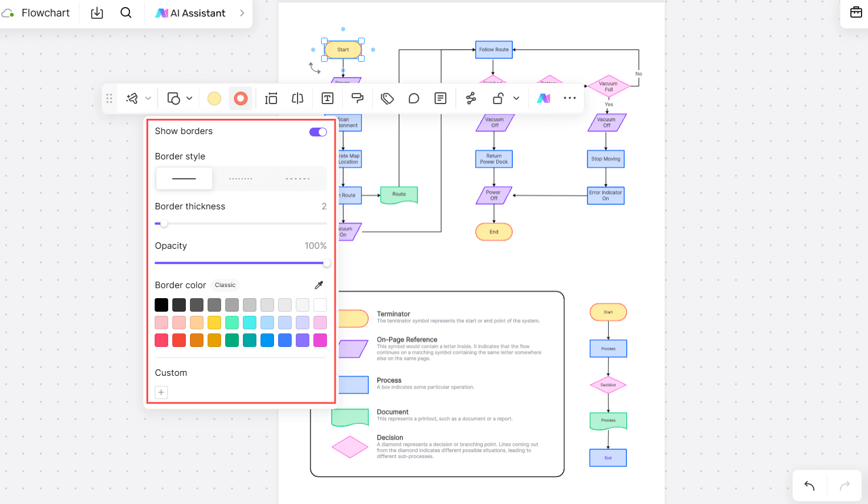This screenshot has height=504, width=868.
Task: Click the rotate handle near Start shape
Action: 315,68
